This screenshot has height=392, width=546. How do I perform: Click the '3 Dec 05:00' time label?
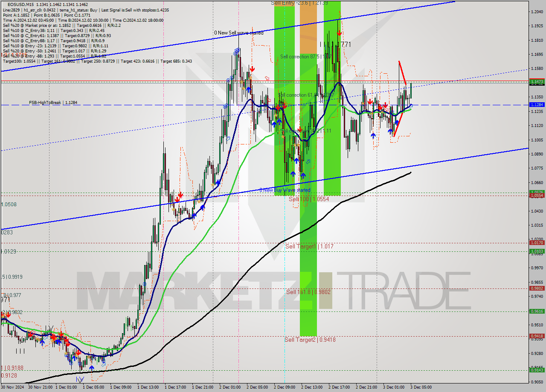(421, 387)
